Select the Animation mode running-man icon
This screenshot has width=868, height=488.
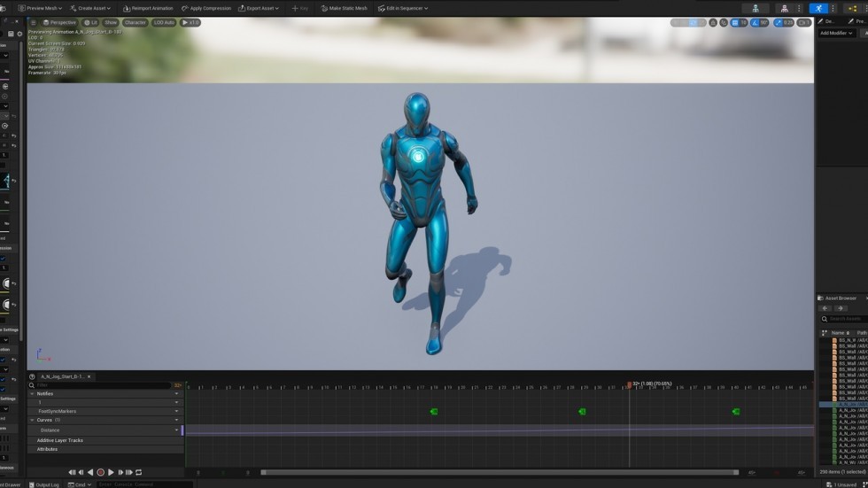pos(818,8)
